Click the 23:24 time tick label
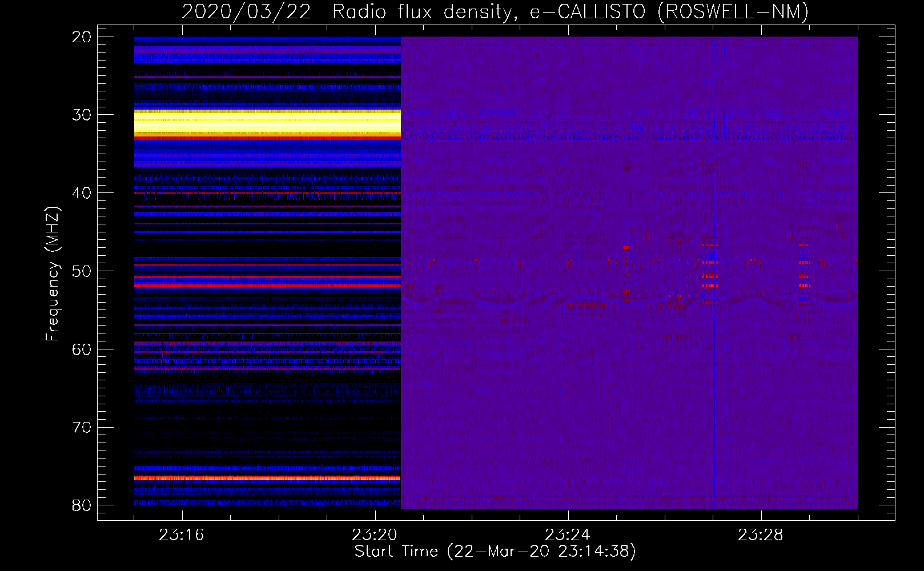Viewport: 924px width, 571px height. coord(568,535)
